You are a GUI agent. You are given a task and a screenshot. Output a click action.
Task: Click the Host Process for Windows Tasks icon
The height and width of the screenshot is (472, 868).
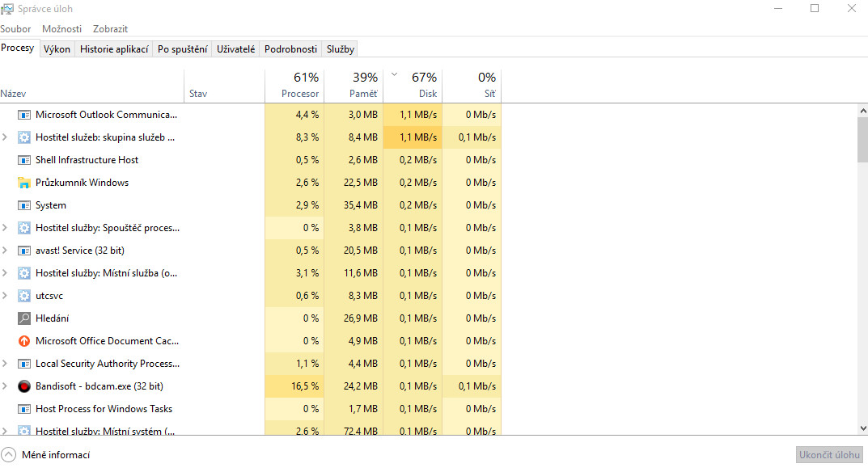[23, 410]
